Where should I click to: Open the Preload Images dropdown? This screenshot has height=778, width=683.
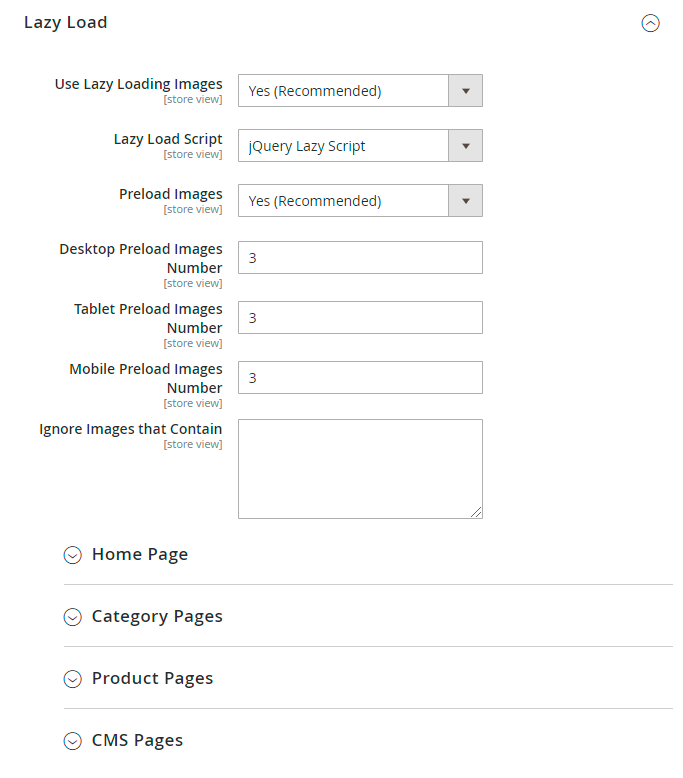pos(343,201)
